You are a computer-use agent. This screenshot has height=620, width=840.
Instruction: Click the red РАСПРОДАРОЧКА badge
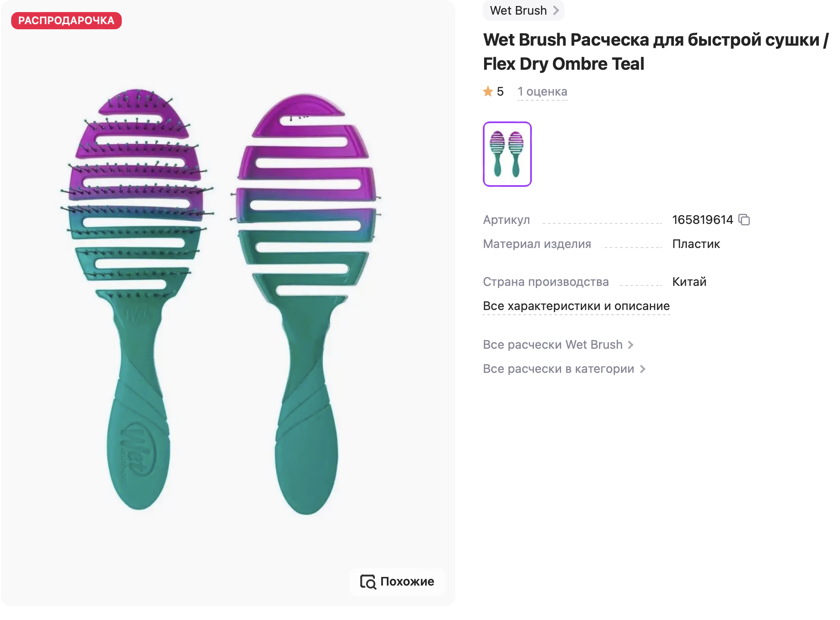click(x=66, y=21)
